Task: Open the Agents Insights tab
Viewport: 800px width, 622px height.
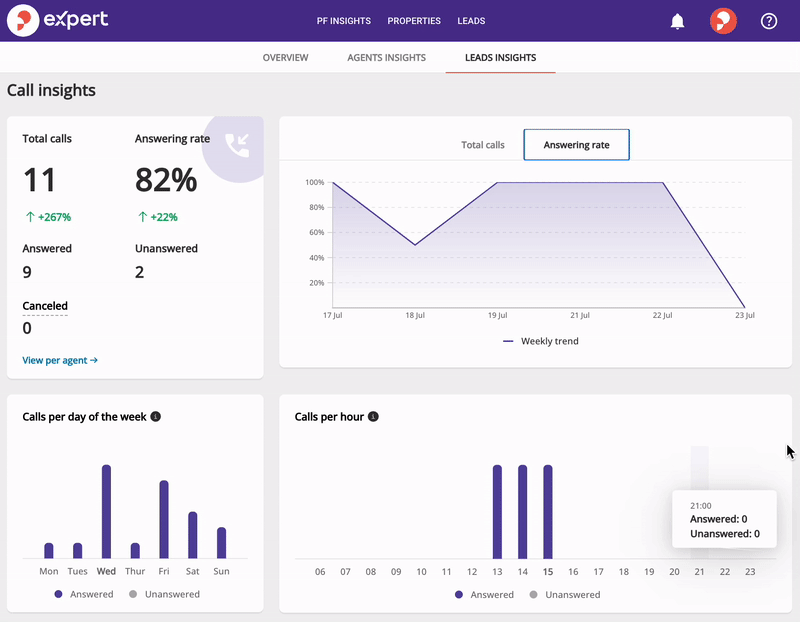Action: pyautogui.click(x=386, y=58)
